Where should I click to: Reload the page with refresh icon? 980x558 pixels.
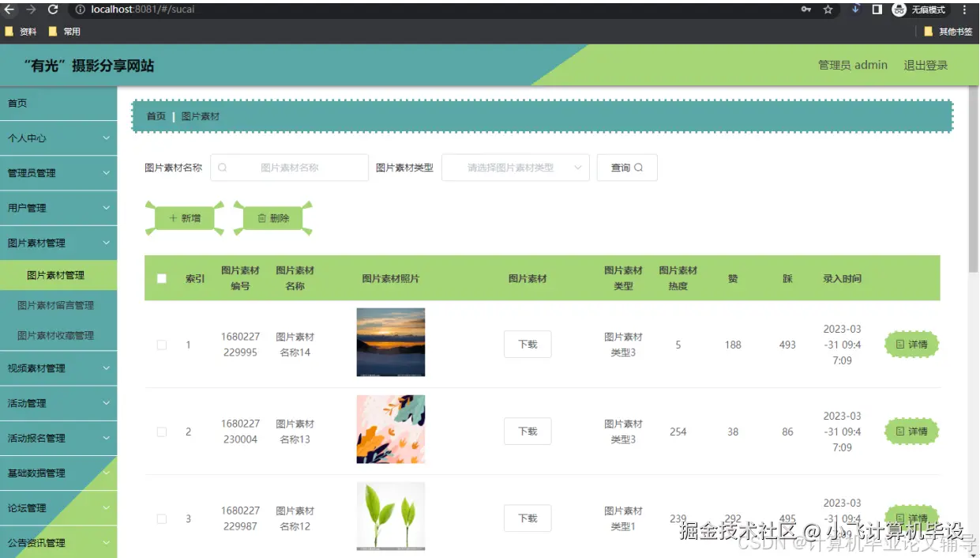pyautogui.click(x=53, y=9)
